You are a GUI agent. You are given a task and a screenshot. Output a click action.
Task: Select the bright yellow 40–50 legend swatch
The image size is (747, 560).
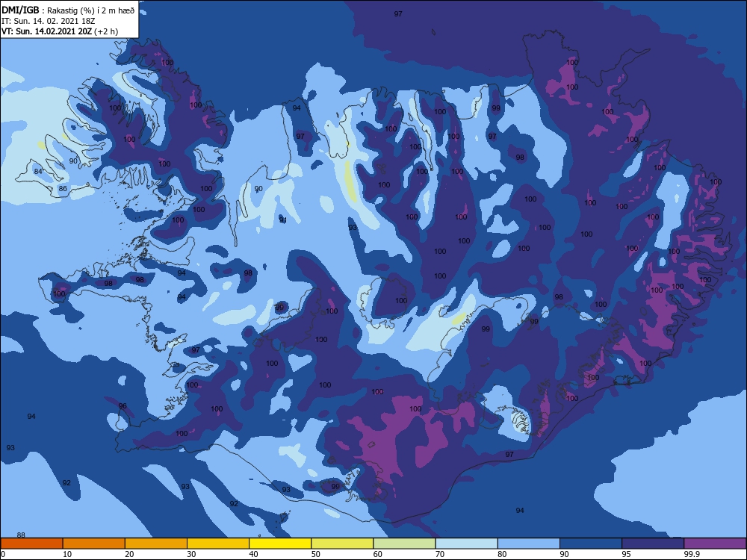point(280,544)
